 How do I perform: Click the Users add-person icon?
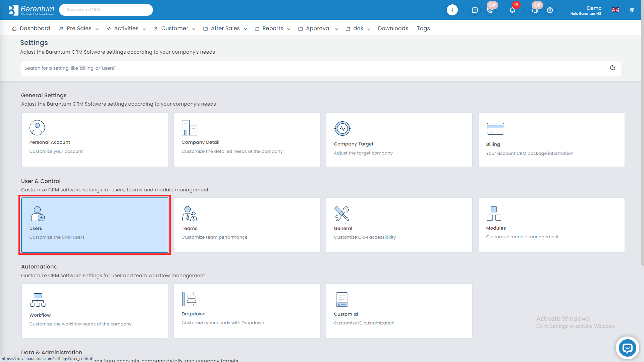(38, 214)
